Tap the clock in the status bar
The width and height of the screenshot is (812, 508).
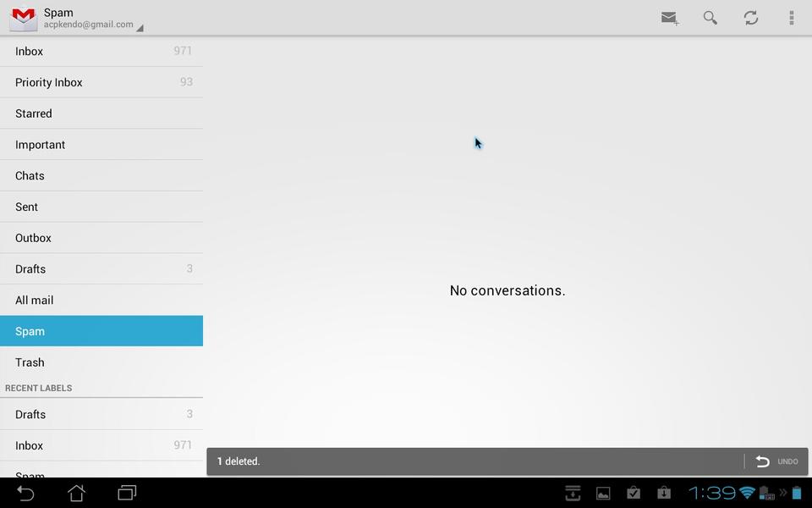(x=711, y=493)
